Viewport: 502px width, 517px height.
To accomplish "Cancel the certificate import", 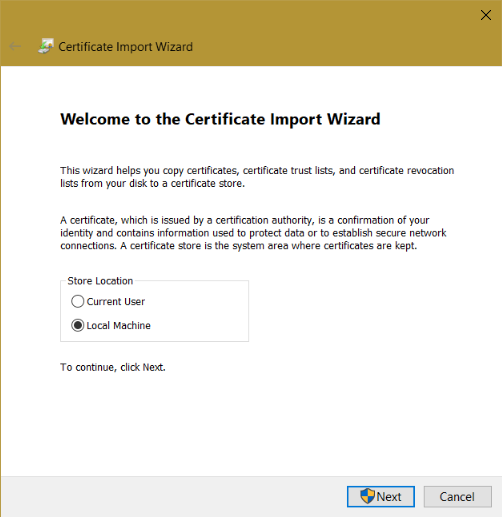I will pos(457,497).
